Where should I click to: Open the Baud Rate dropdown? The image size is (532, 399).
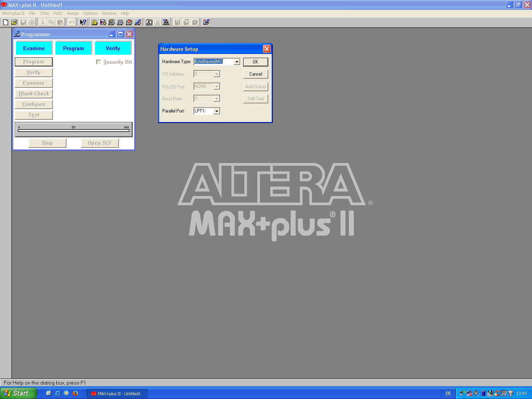point(217,99)
